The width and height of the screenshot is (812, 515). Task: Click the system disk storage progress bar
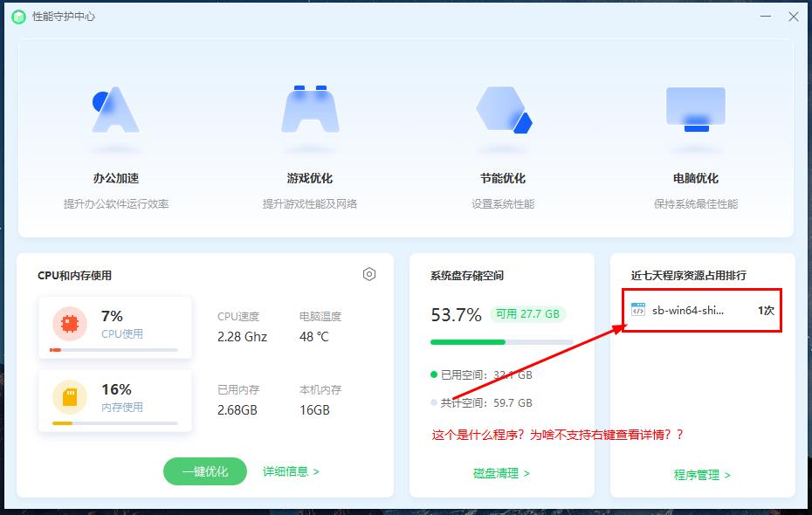coord(501,342)
